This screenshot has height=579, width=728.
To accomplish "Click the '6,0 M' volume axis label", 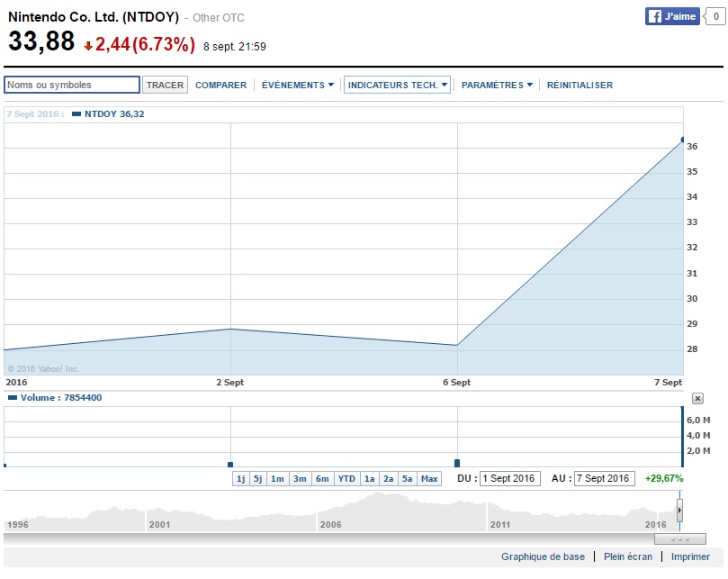I will tap(698, 421).
